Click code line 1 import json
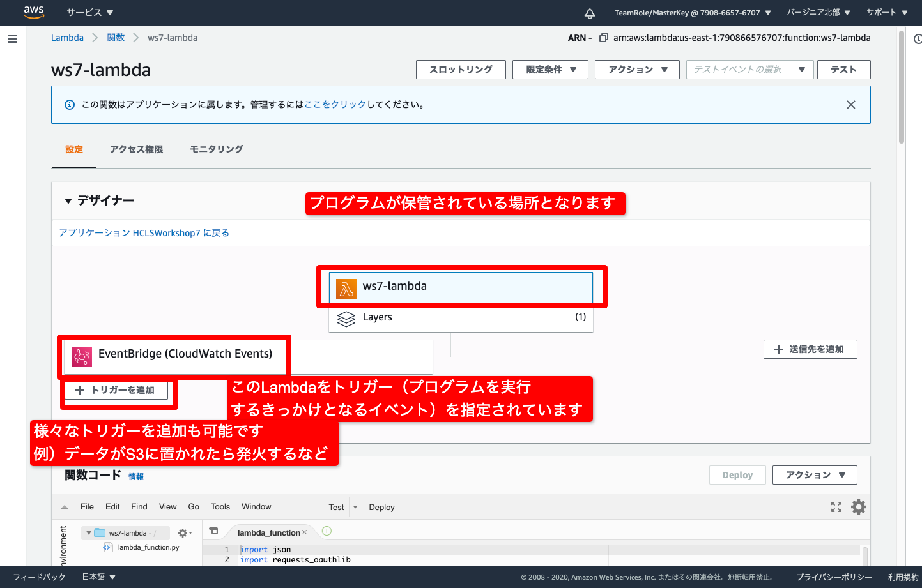 pyautogui.click(x=265, y=550)
